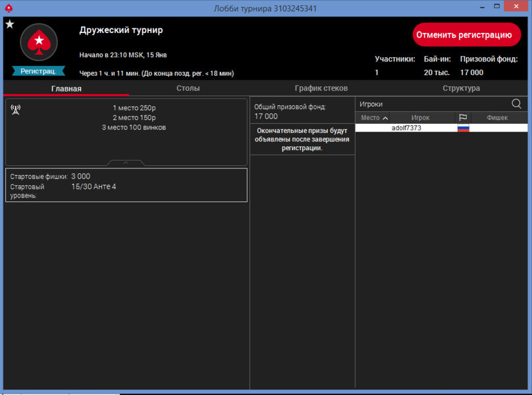Sort players by Фишек column header
Viewport: 532px width, 395px height.
pos(497,118)
